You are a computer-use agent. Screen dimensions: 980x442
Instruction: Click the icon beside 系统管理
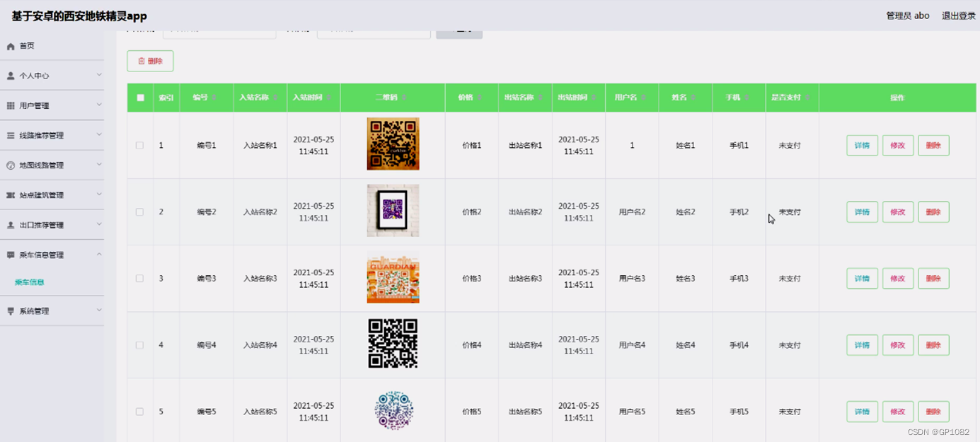pyautogui.click(x=11, y=311)
